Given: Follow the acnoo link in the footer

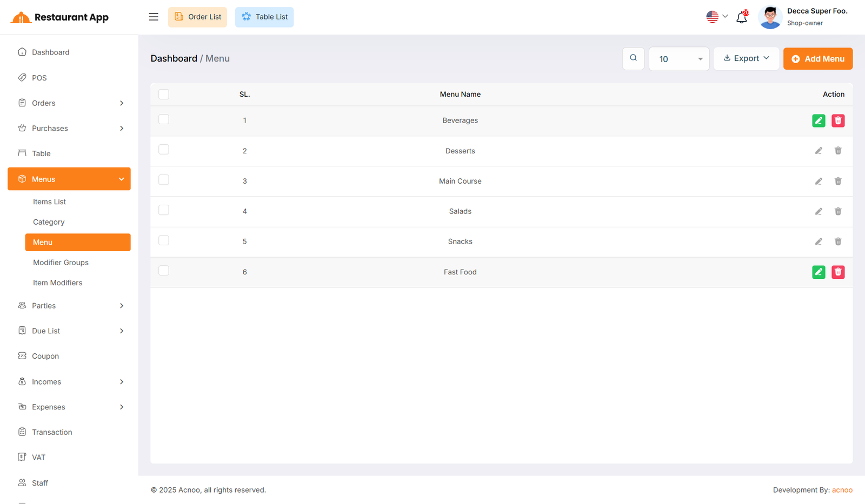Looking at the screenshot, I should pyautogui.click(x=842, y=490).
